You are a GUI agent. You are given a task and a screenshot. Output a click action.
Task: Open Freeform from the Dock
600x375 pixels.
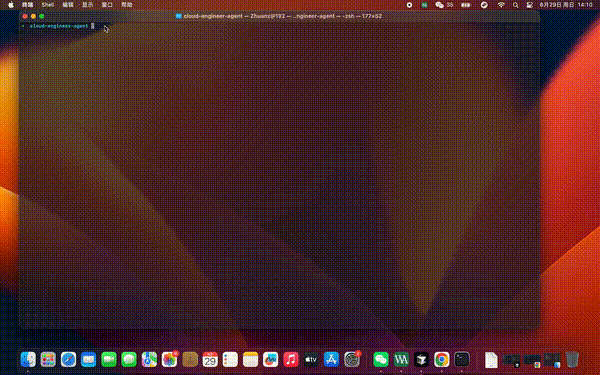[271, 360]
